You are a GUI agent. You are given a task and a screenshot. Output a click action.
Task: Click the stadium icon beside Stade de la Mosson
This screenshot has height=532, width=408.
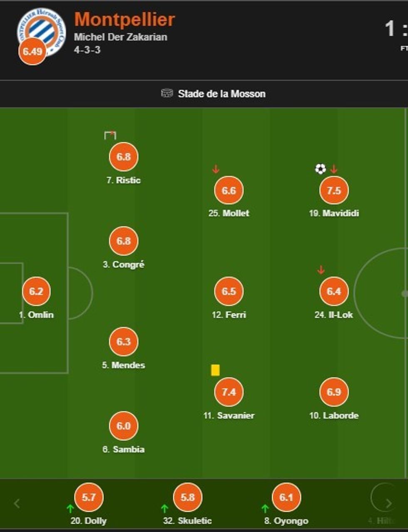pos(167,93)
